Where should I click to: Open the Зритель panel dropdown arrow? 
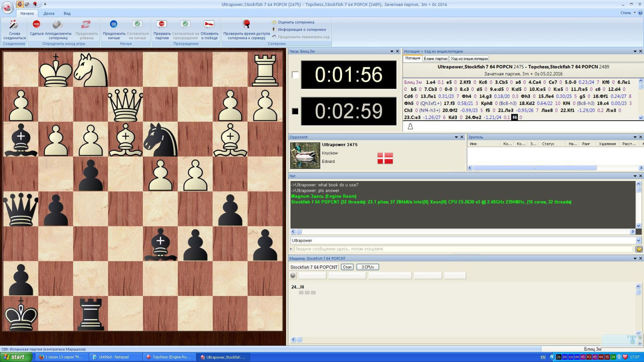(x=635, y=137)
